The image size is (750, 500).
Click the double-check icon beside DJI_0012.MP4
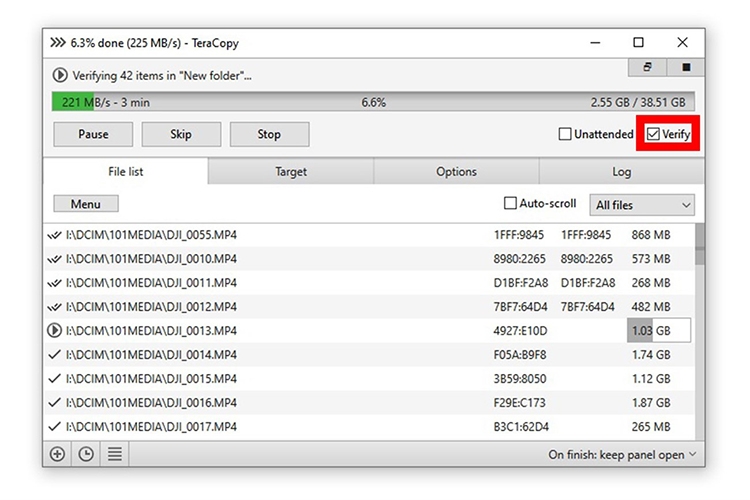[x=55, y=307]
